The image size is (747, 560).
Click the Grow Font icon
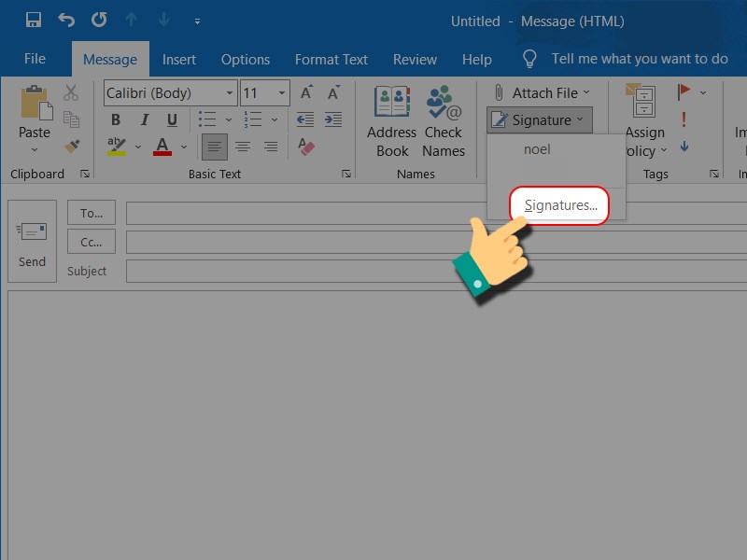tap(306, 92)
